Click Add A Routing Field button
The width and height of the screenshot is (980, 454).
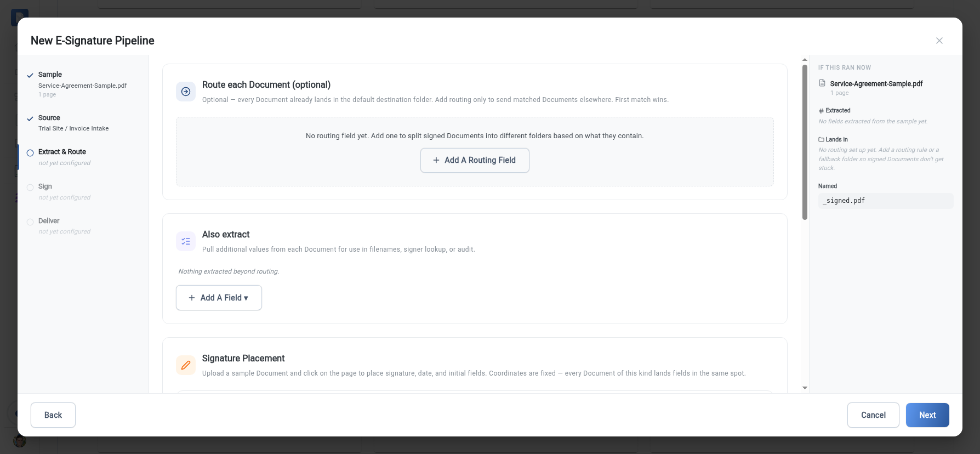(x=475, y=160)
